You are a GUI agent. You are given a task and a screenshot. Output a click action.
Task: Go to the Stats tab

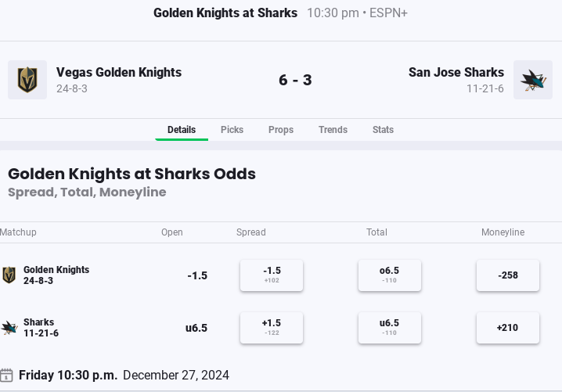tap(383, 130)
